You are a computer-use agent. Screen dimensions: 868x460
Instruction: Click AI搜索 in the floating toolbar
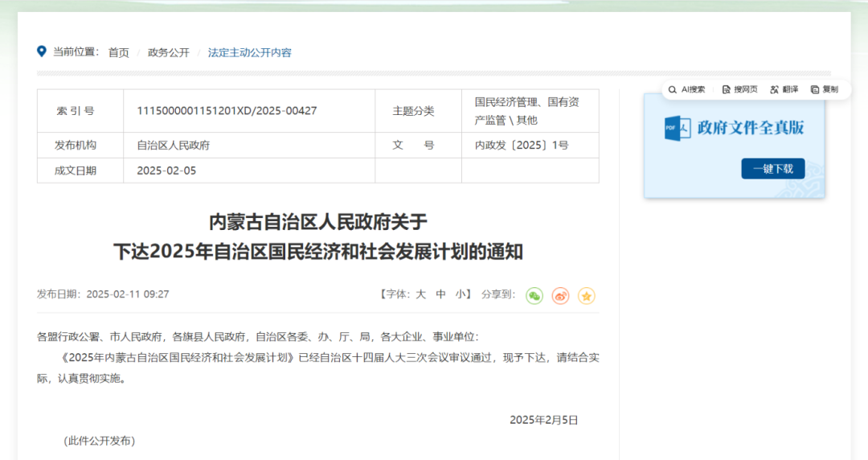coord(686,89)
